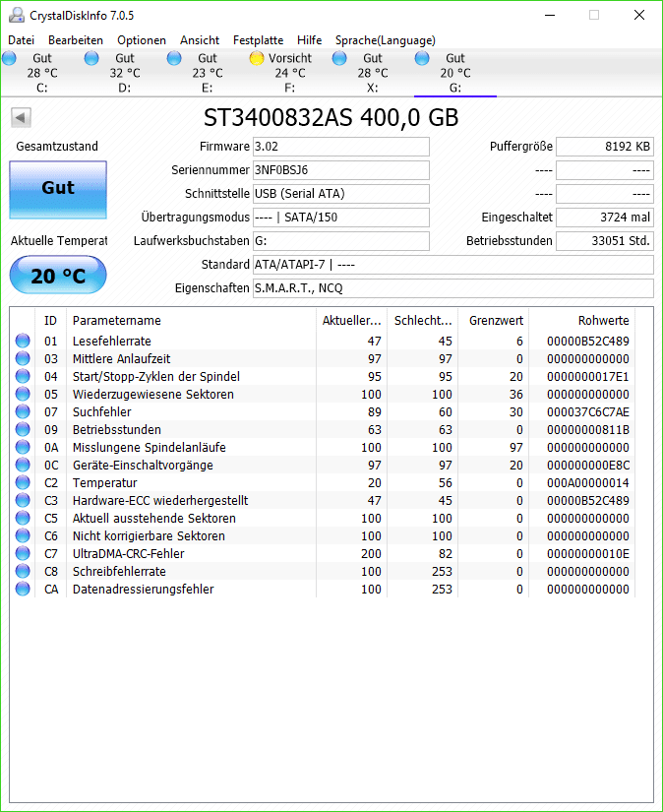This screenshot has width=663, height=812.
Task: Click the Gesamtzustand label
Action: tap(57, 147)
